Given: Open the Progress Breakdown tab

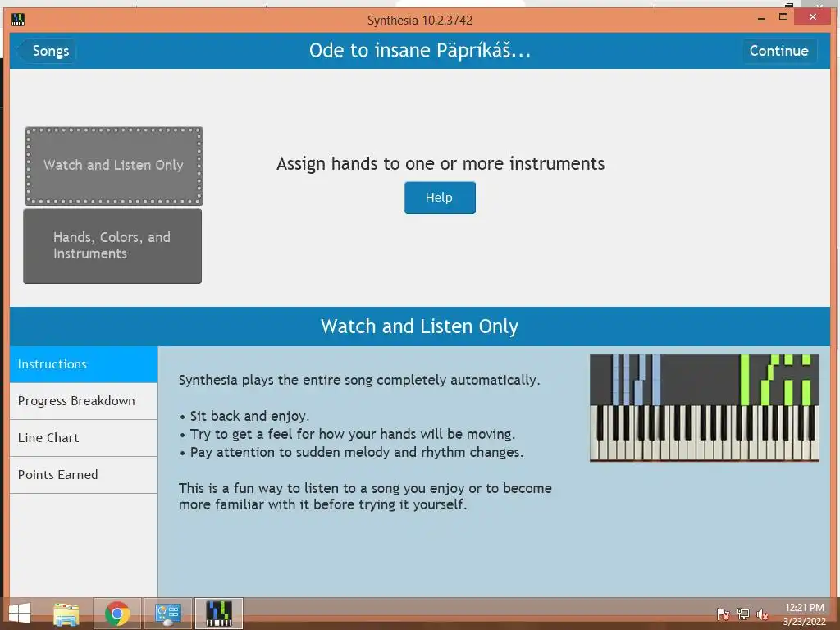Looking at the screenshot, I should (84, 401).
